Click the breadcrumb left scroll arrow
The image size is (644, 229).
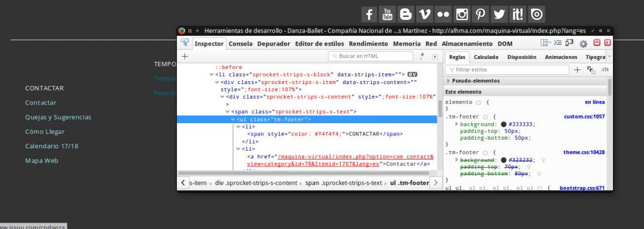183,183
